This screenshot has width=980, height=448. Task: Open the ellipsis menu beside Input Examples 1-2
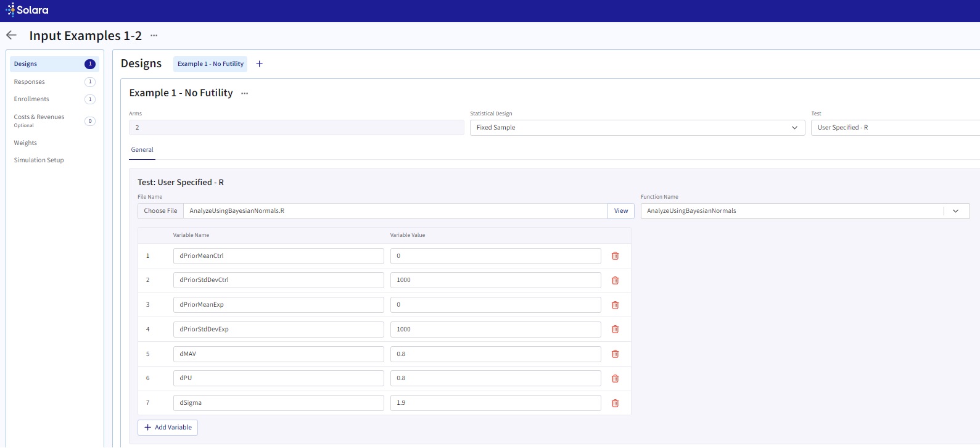154,35
